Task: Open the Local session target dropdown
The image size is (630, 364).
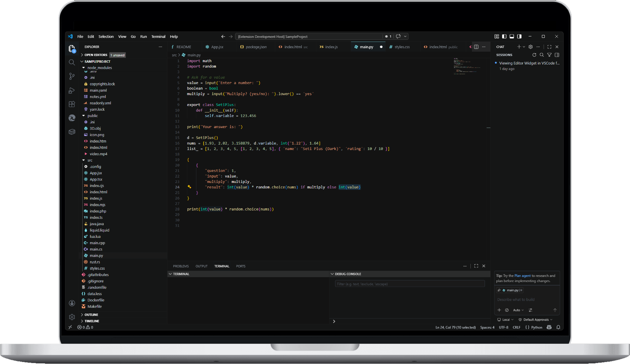Action: (x=505, y=320)
